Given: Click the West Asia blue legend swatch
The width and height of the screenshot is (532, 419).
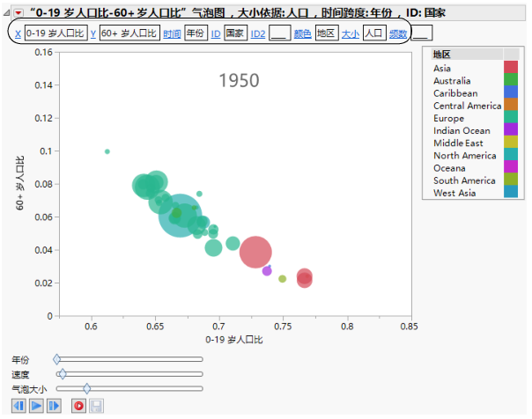Looking at the screenshot, I should point(511,191).
